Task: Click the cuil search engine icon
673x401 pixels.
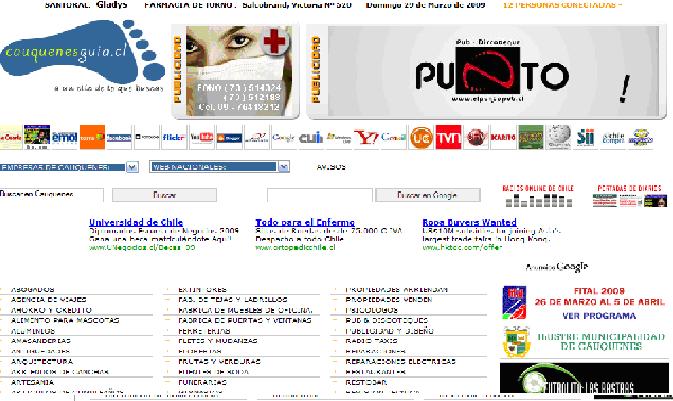Action: [311, 137]
